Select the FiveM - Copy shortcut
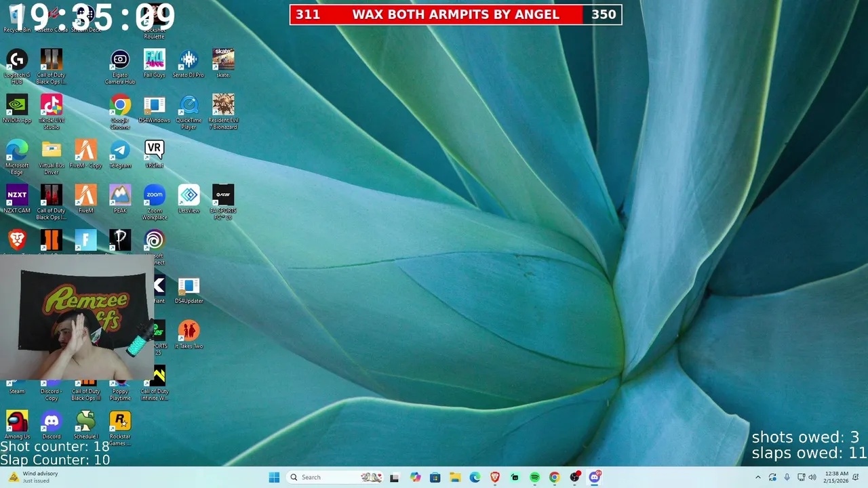This screenshot has width=868, height=488. click(85, 153)
